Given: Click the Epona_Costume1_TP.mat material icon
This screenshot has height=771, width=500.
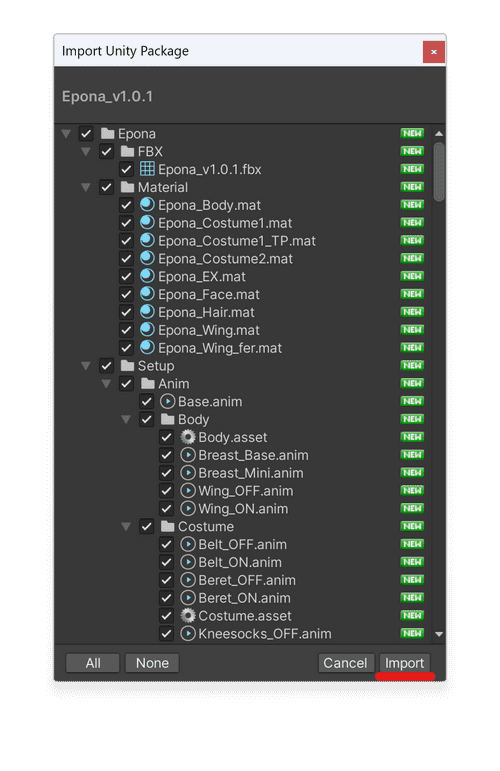Looking at the screenshot, I should point(147,241).
